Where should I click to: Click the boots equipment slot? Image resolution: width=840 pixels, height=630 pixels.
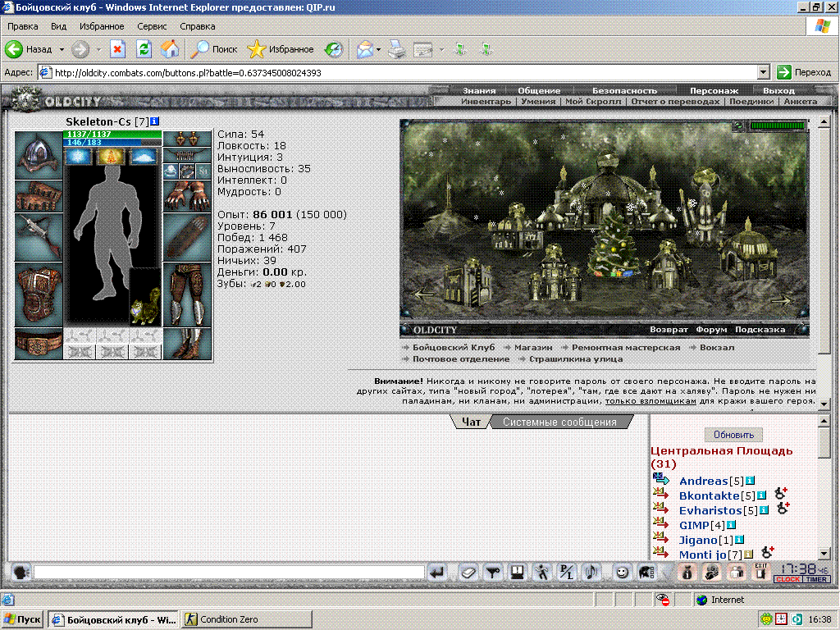coord(187,344)
